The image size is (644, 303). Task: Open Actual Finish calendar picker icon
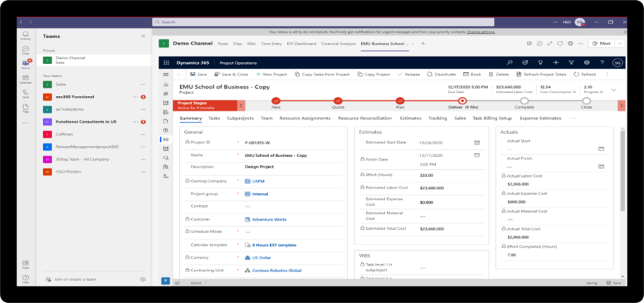pos(601,166)
